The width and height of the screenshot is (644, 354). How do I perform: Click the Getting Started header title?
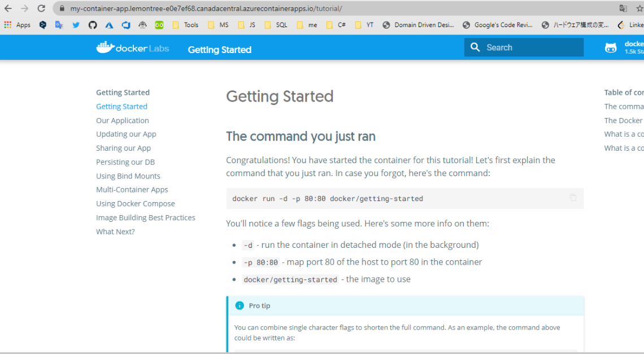(x=220, y=50)
